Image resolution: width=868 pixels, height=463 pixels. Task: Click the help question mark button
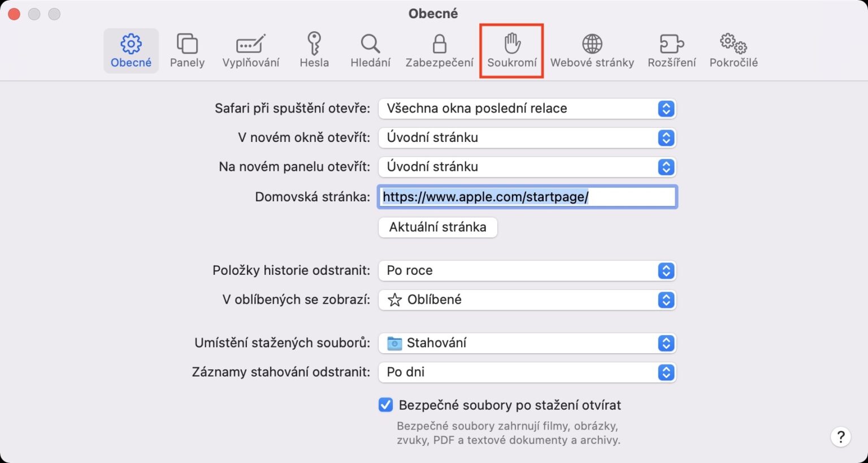(840, 436)
